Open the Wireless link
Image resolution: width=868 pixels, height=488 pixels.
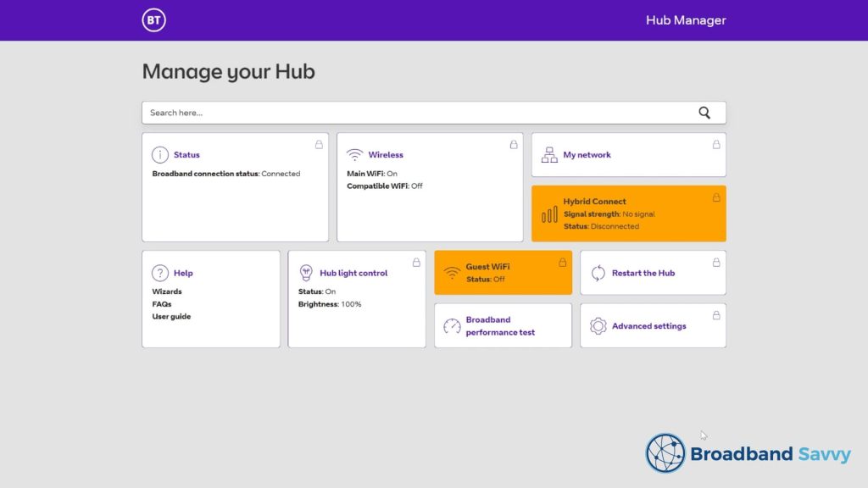click(x=386, y=155)
